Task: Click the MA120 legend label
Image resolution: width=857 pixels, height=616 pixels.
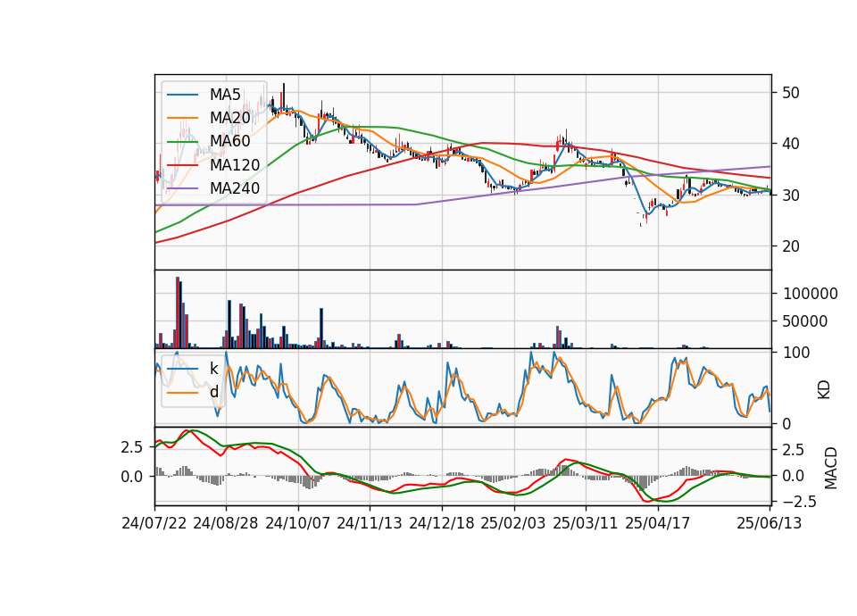Action: 235,164
